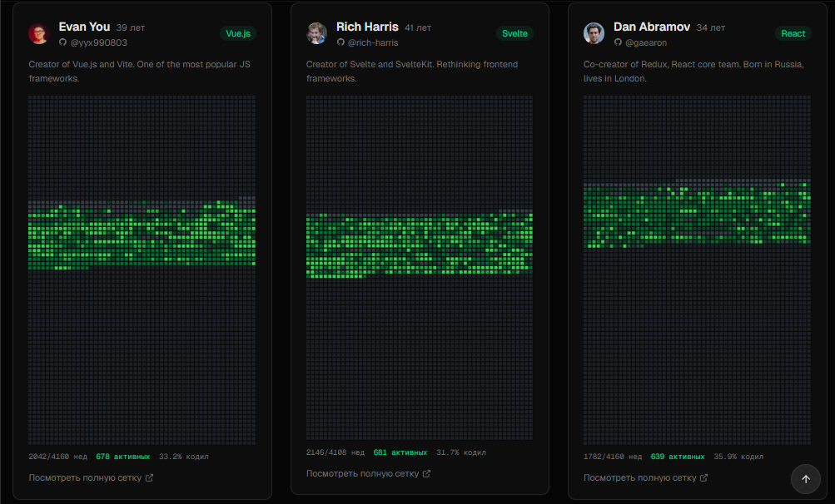Click Dan Abramov's avatar photo
Viewport: 835px width, 504px height.
coord(594,33)
